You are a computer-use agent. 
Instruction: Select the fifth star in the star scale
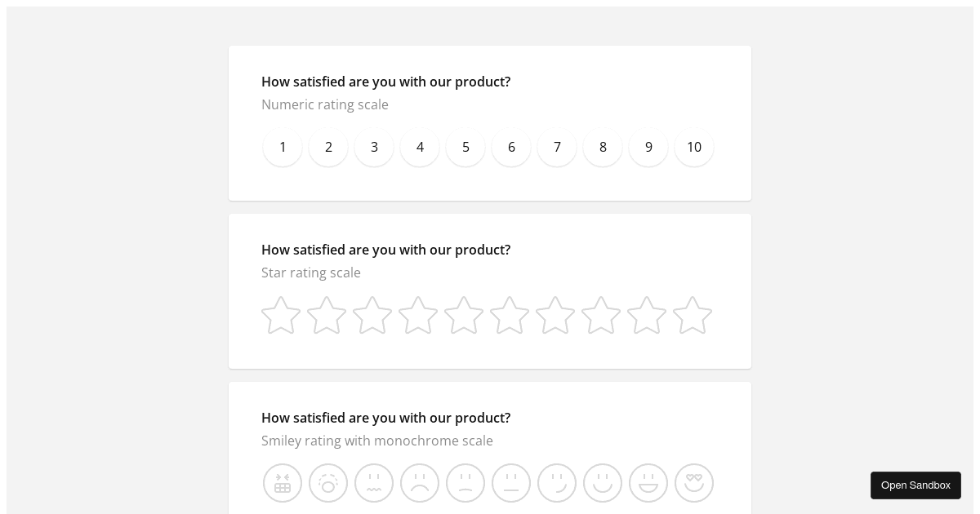[464, 316]
